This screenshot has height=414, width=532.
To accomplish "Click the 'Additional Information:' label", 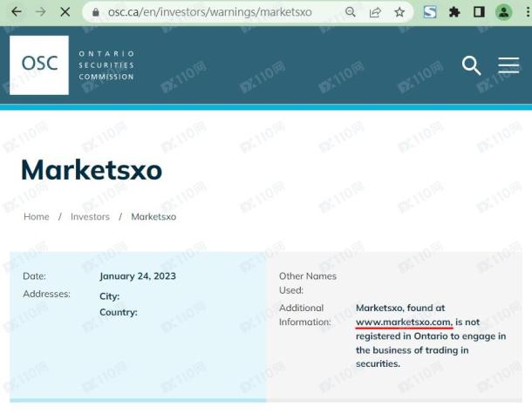I will pos(304,315).
